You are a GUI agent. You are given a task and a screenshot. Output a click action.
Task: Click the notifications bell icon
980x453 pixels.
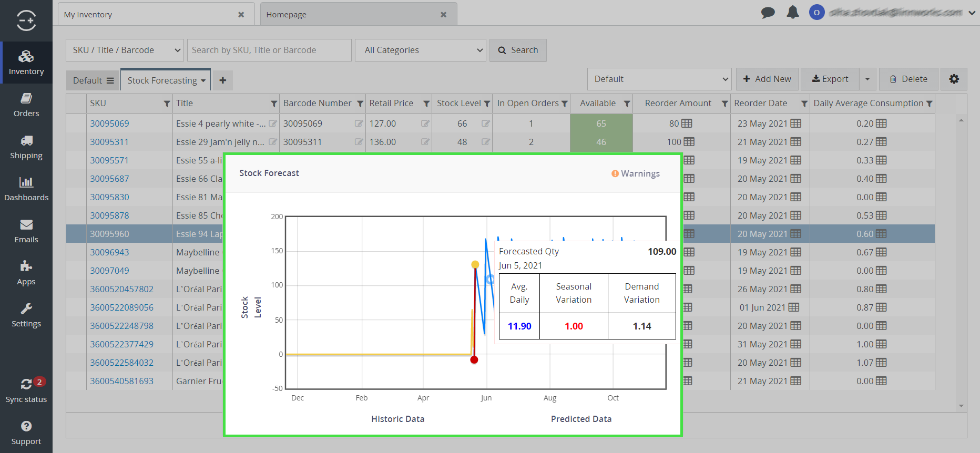click(x=792, y=13)
